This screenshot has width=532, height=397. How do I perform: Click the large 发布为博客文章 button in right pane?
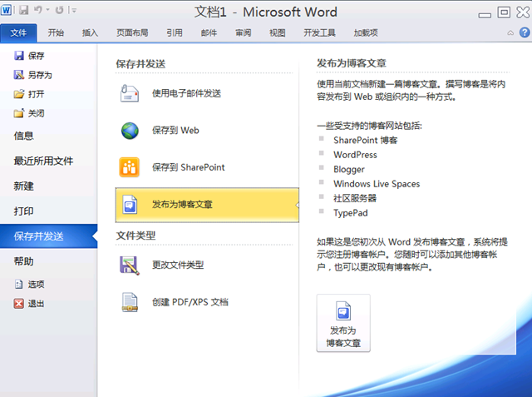click(x=343, y=323)
